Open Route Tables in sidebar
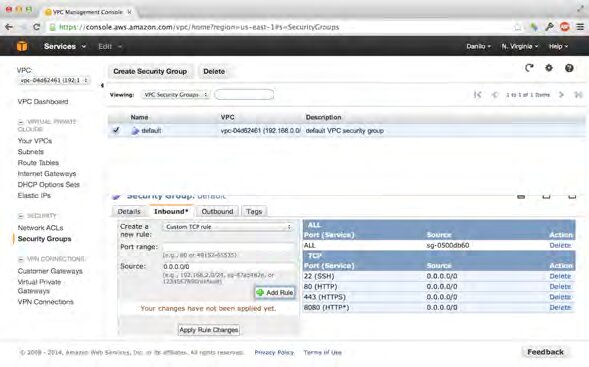This screenshot has height=367, width=589. [x=38, y=163]
